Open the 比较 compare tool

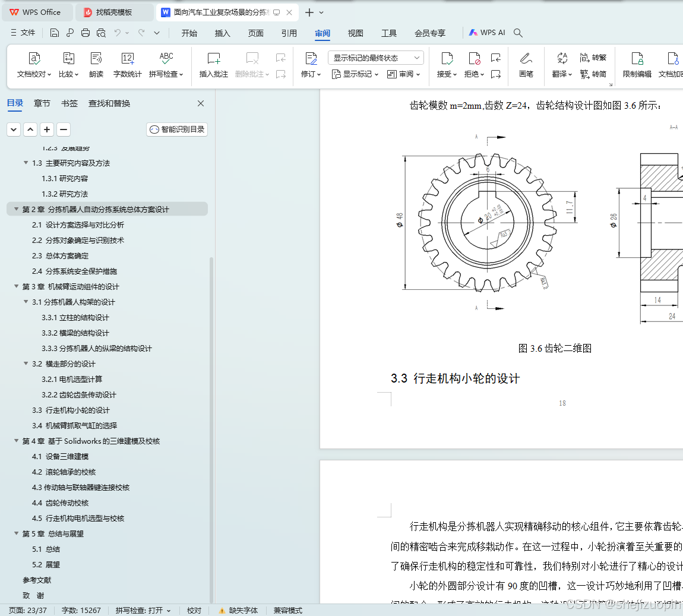click(68, 65)
